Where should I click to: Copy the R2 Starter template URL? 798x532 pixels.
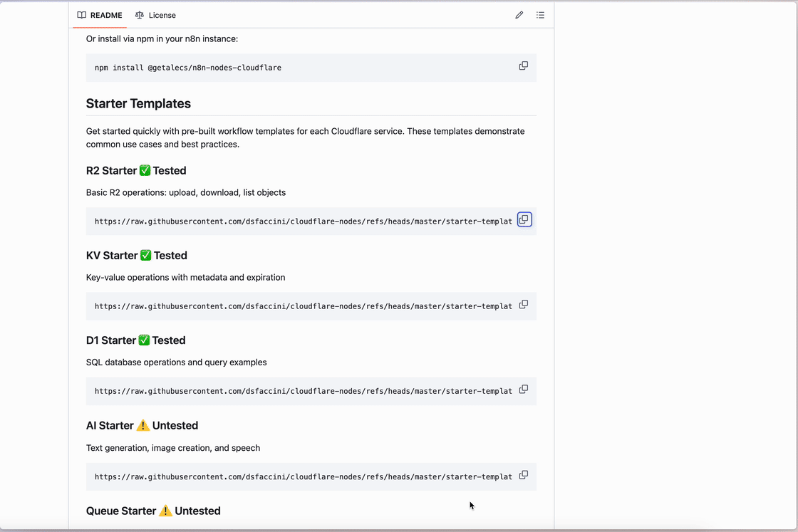[524, 220]
